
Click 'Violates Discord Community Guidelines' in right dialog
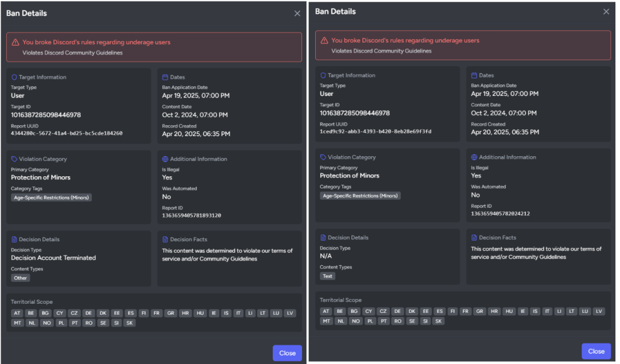382,51
